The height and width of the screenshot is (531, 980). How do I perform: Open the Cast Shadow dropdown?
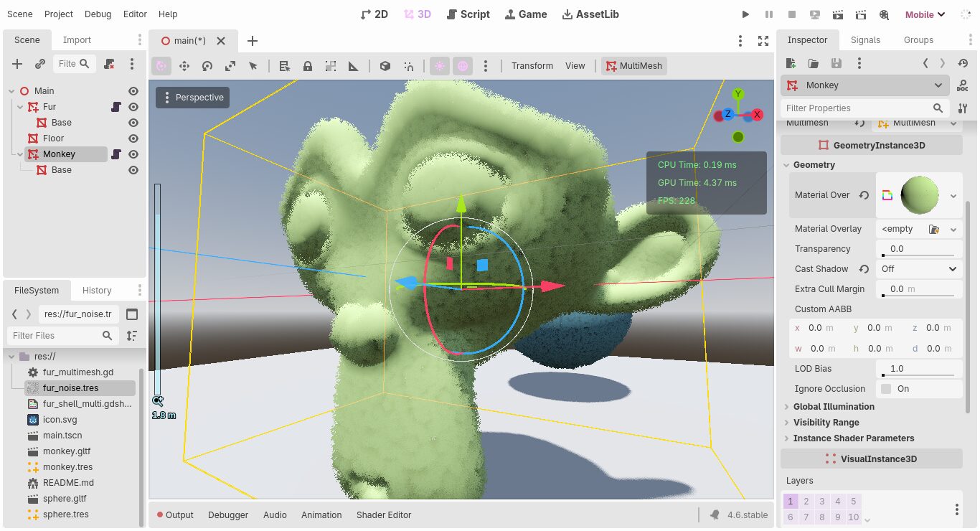(x=919, y=269)
